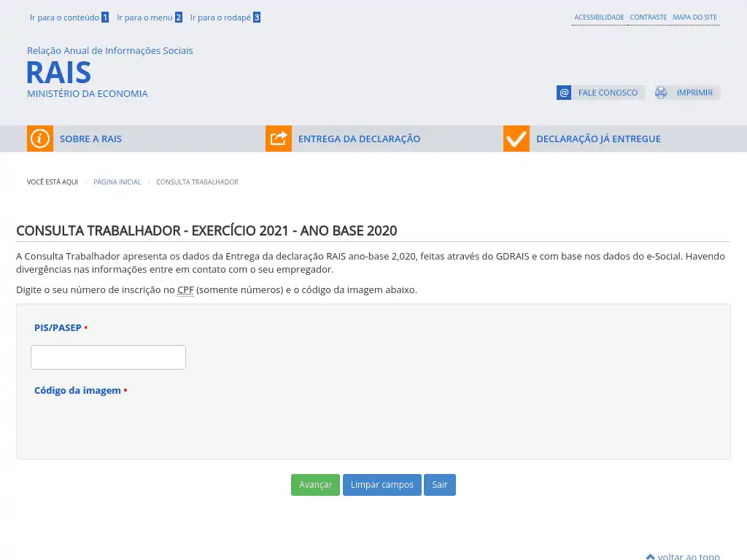Toggle the Contraste high-contrast mode
This screenshot has height=560, width=747.
pos(648,17)
